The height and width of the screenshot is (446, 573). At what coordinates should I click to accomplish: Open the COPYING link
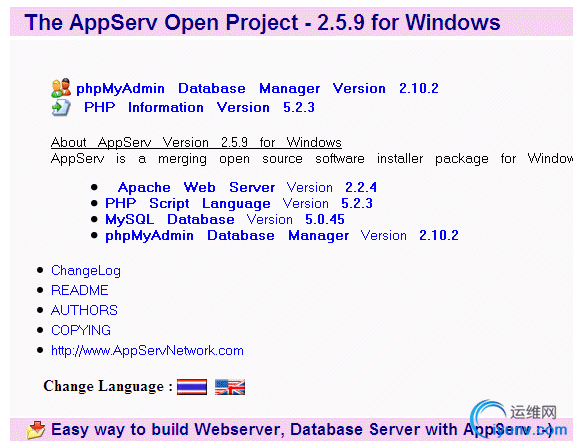click(81, 330)
